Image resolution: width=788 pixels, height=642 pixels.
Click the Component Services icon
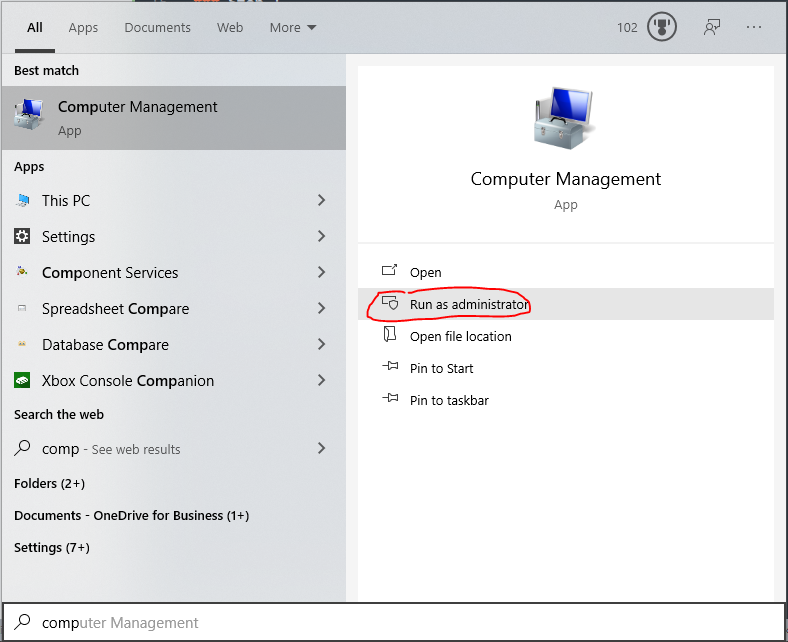pyautogui.click(x=22, y=271)
